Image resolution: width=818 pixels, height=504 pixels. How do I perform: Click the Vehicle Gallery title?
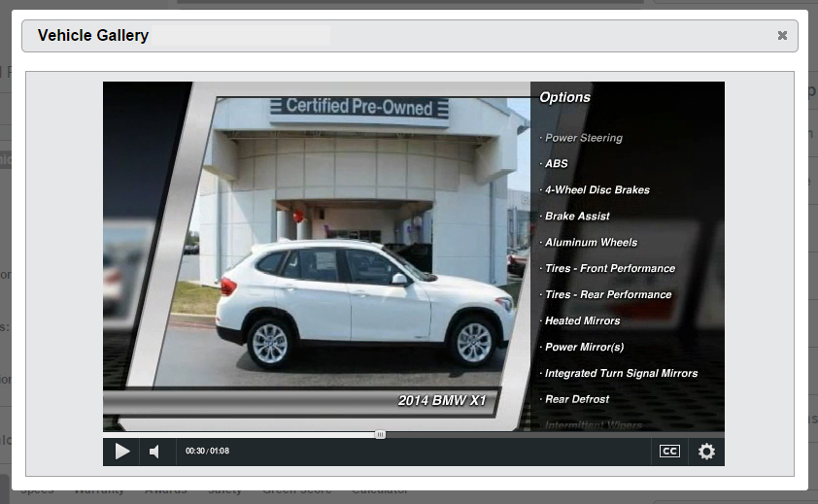[x=93, y=36]
